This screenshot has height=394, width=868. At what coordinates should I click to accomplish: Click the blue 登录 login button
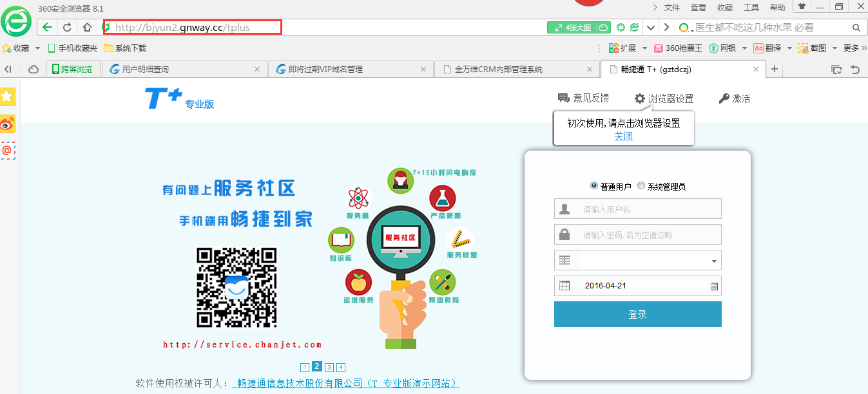pyautogui.click(x=638, y=314)
